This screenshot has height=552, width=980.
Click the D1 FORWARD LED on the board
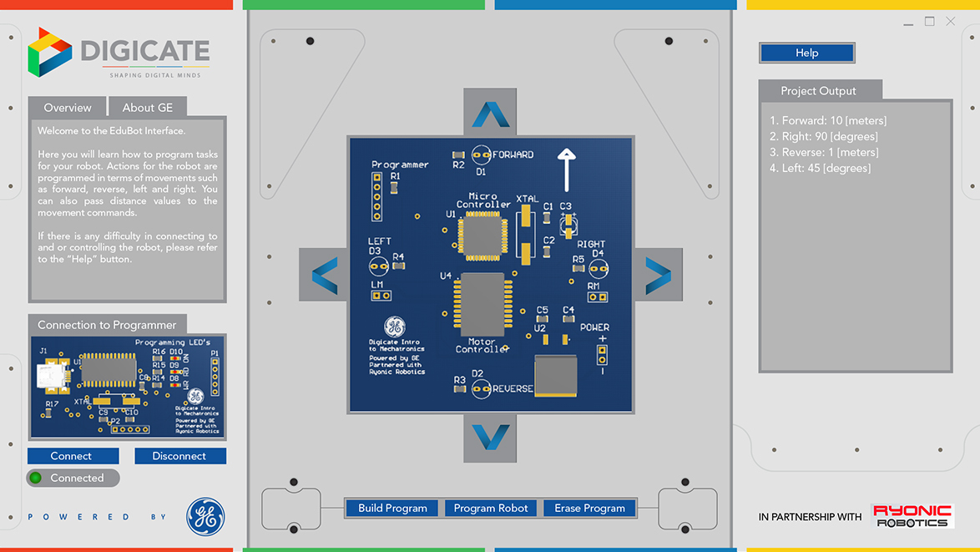481,154
